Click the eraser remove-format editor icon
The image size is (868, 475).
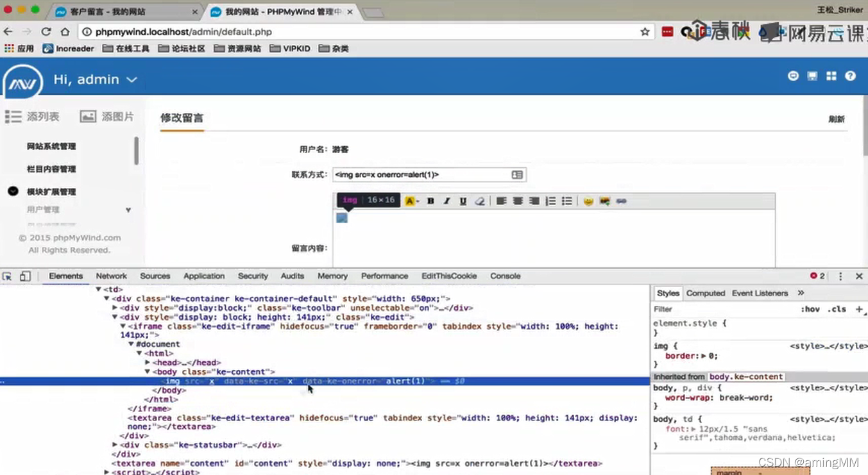tap(479, 201)
